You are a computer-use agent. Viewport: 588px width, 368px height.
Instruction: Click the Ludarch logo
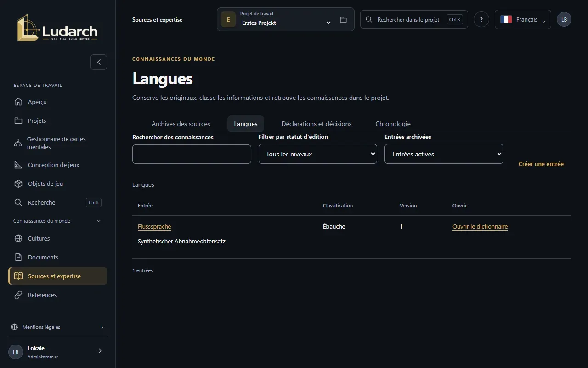pyautogui.click(x=57, y=28)
